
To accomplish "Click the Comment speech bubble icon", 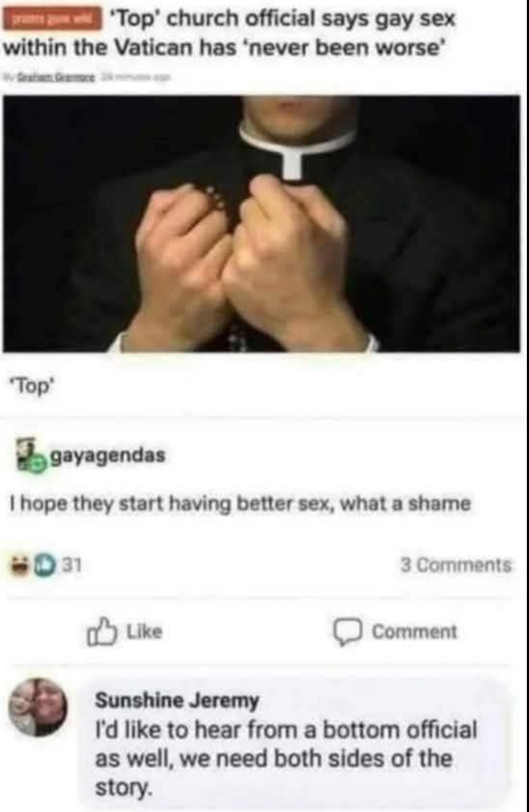I will (347, 632).
